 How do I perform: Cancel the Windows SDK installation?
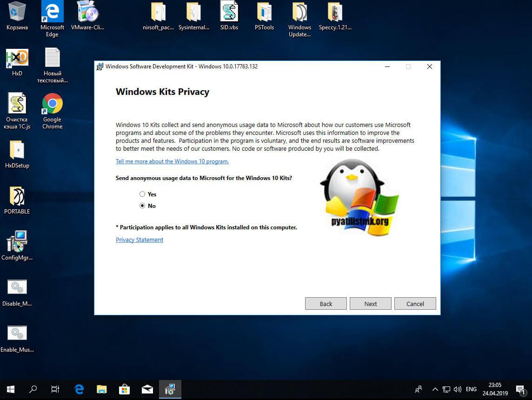[415, 304]
